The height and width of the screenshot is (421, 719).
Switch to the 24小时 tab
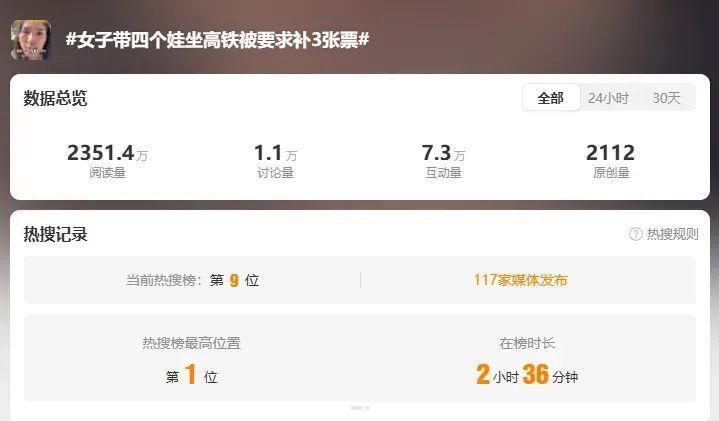(x=608, y=98)
